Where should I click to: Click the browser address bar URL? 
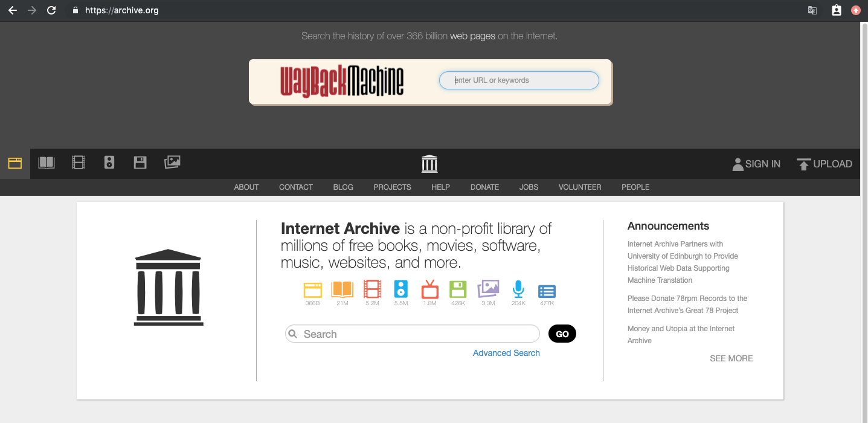point(122,10)
